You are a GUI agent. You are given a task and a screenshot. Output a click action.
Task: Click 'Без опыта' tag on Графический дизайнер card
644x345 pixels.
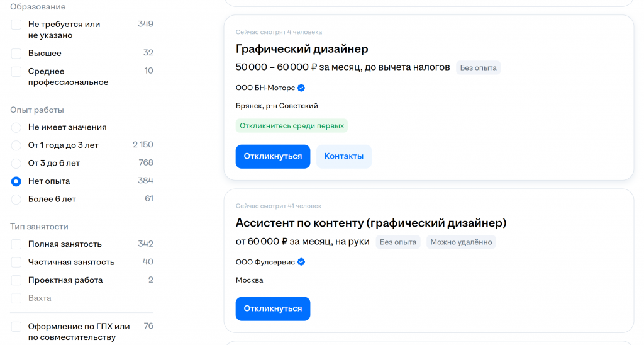(x=478, y=68)
